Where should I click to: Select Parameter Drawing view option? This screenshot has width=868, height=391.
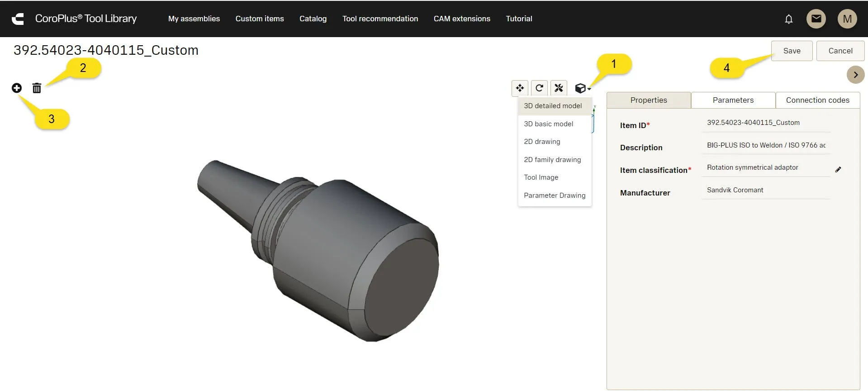pyautogui.click(x=555, y=195)
